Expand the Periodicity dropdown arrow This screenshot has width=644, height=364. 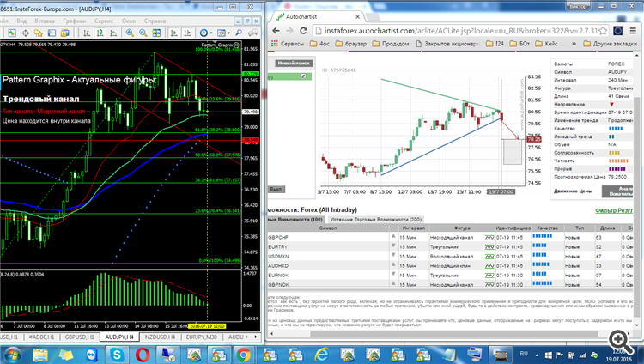(211, 33)
